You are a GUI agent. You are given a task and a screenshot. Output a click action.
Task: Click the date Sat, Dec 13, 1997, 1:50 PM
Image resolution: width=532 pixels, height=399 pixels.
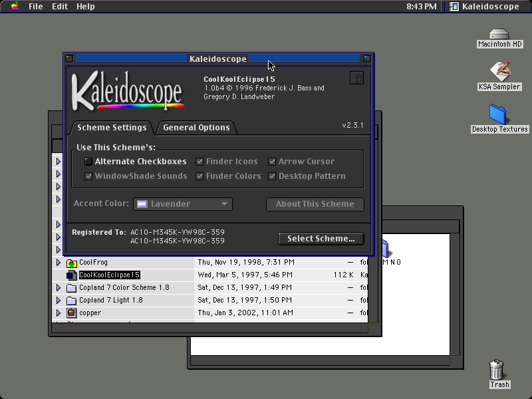click(x=245, y=301)
